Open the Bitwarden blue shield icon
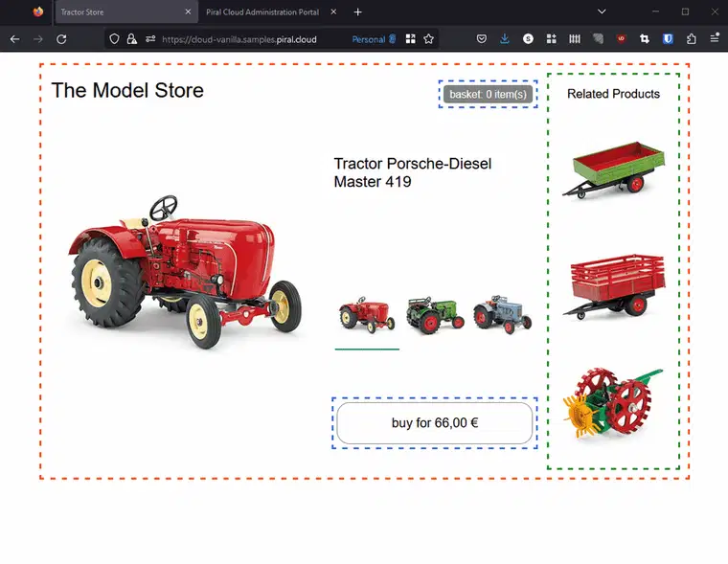Screen dimensions: 728x564 click(x=668, y=39)
